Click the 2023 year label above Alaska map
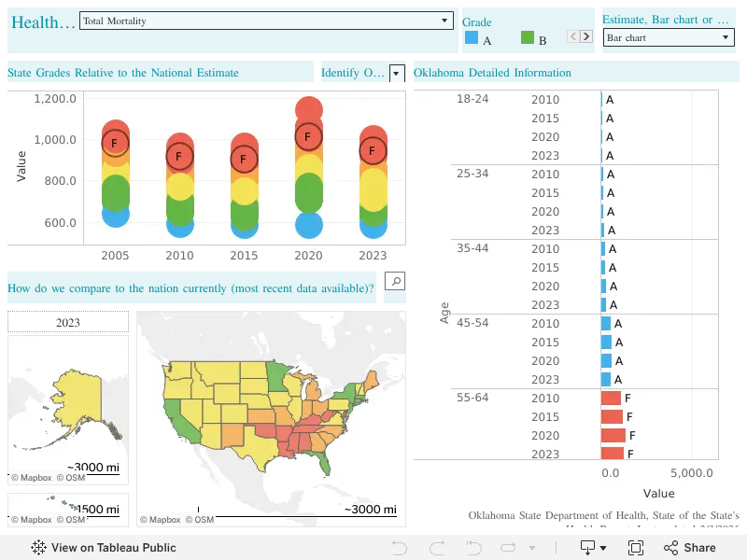Screen dimensions: 747x560 pos(68,322)
